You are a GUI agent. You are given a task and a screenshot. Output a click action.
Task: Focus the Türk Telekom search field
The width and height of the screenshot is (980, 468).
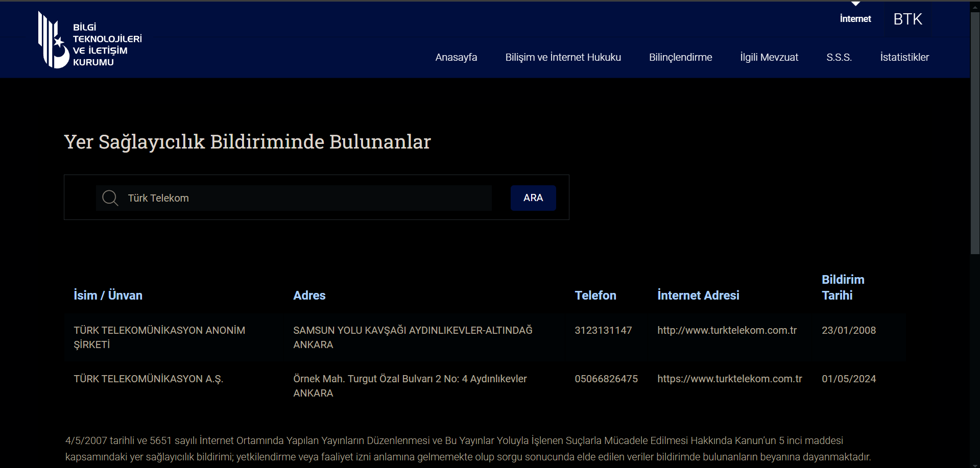(294, 198)
